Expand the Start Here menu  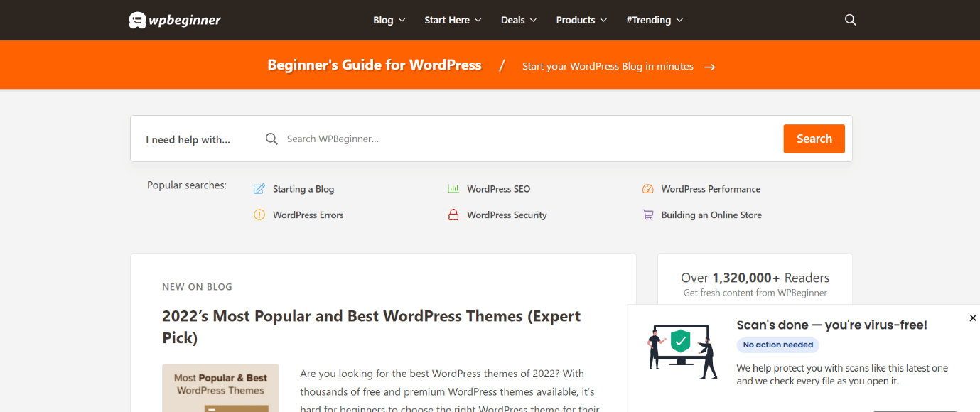click(453, 20)
